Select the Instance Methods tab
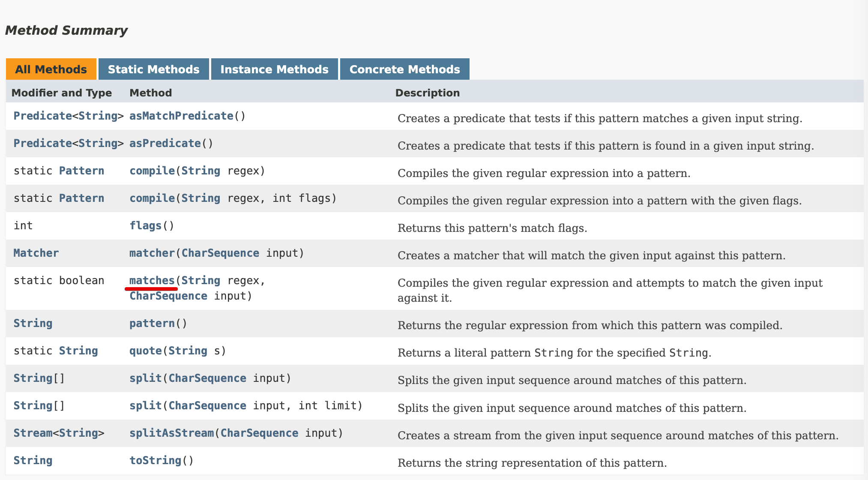 pos(274,69)
